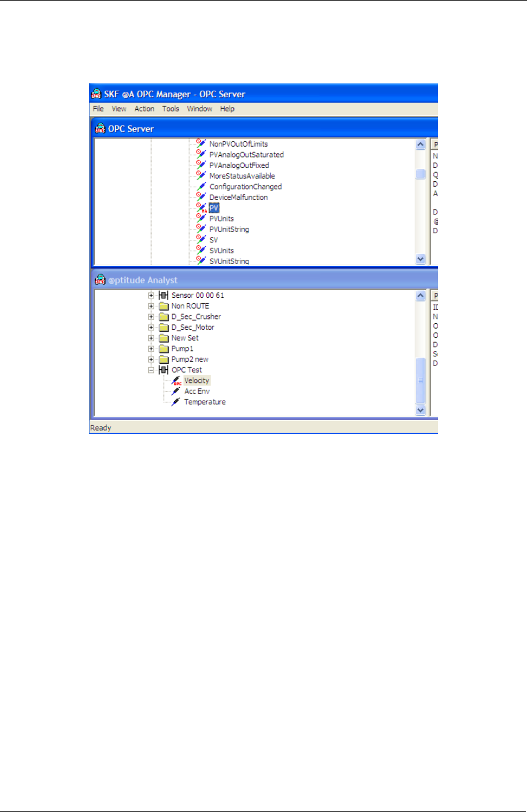Click the DeviceMalfunction tag icon
527x812 pixels.
[x=201, y=197]
